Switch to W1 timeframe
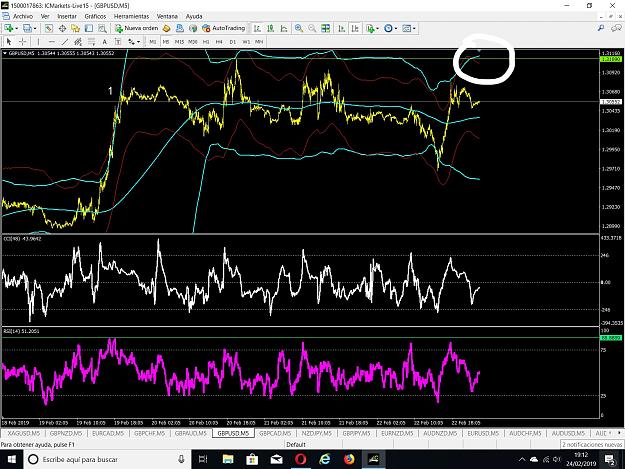The height and width of the screenshot is (469, 625). tap(246, 41)
